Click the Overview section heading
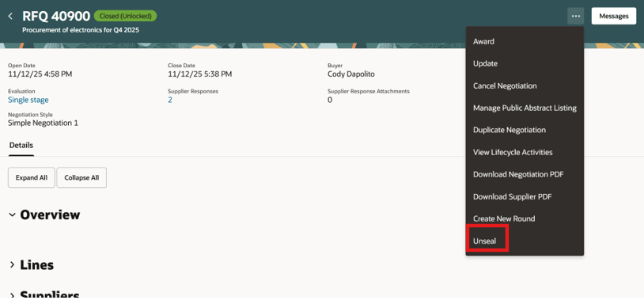 pyautogui.click(x=50, y=215)
